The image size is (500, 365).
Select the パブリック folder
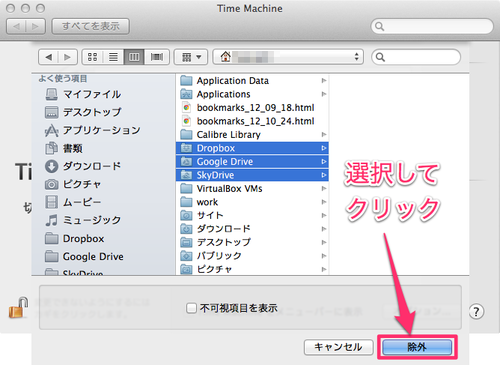coord(252,256)
